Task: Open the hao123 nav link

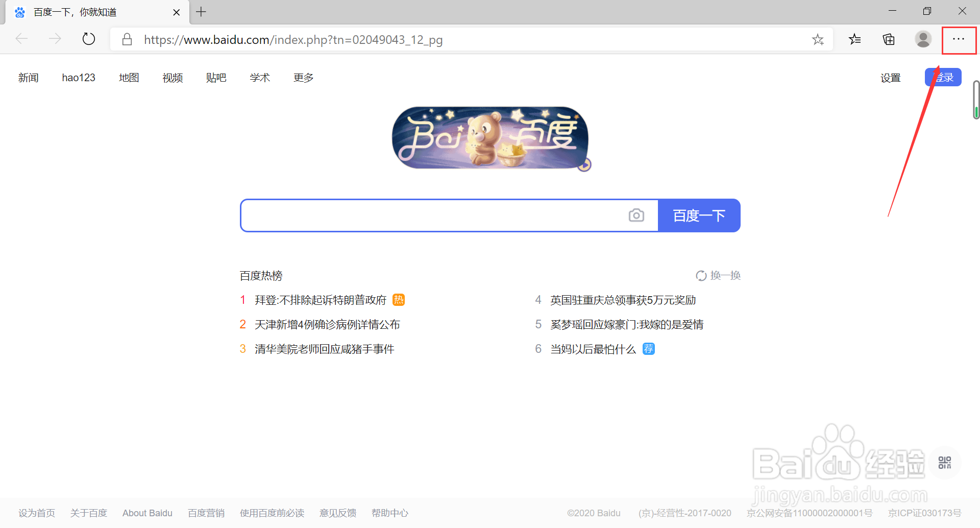Action: [x=79, y=78]
